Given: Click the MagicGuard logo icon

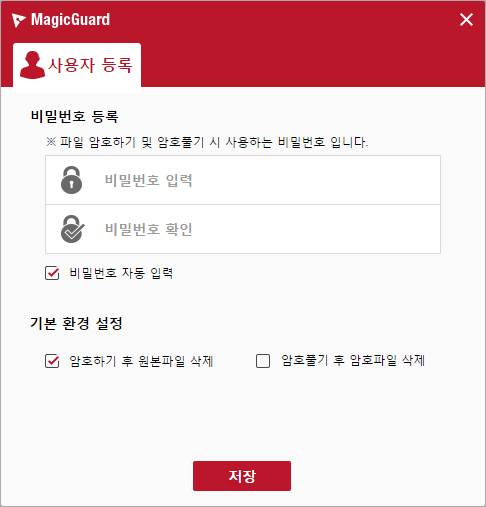Looking at the screenshot, I should (18, 20).
